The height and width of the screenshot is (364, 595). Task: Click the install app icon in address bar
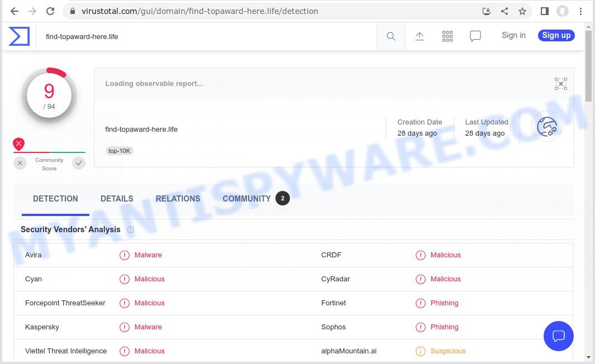[487, 11]
